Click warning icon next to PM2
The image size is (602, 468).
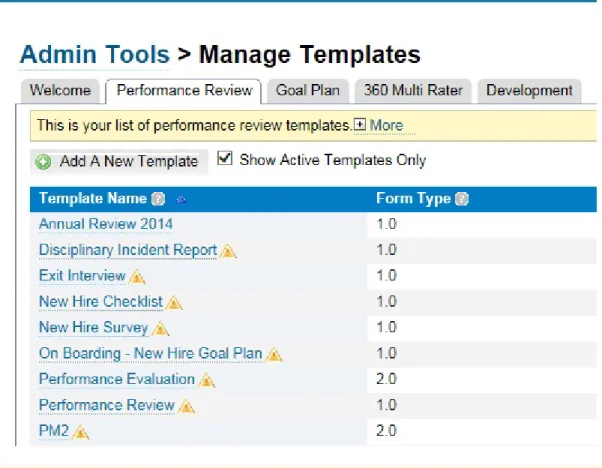point(81,432)
